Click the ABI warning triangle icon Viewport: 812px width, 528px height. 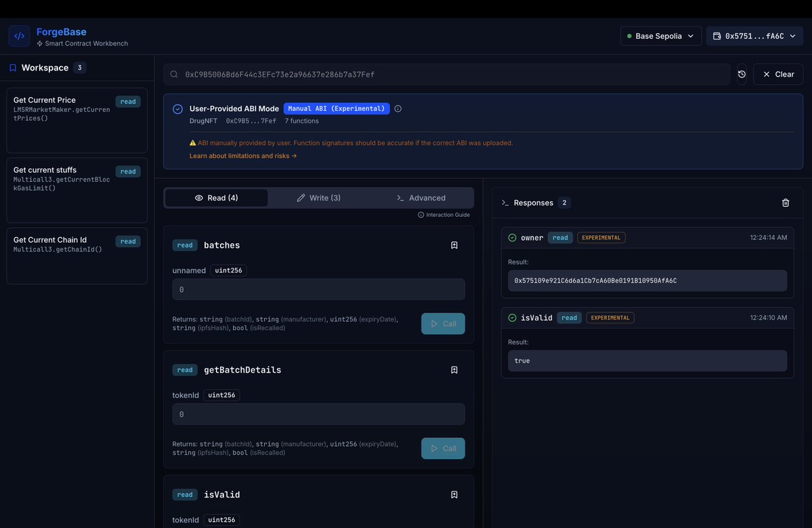coord(192,143)
